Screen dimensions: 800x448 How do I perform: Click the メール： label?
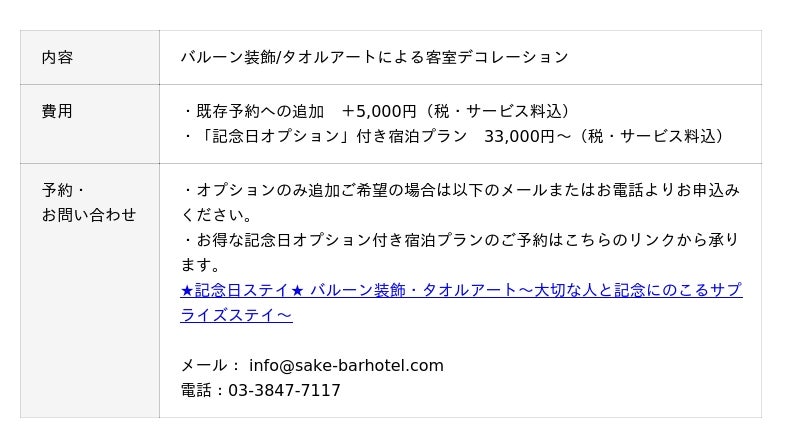210,365
